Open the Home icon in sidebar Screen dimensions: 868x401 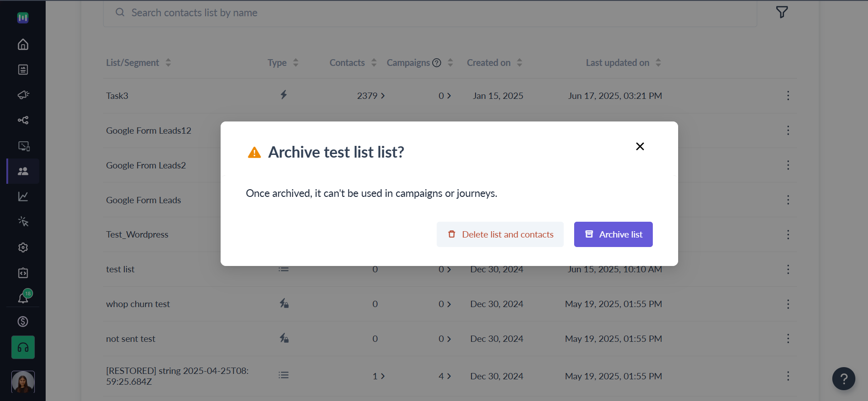(23, 44)
